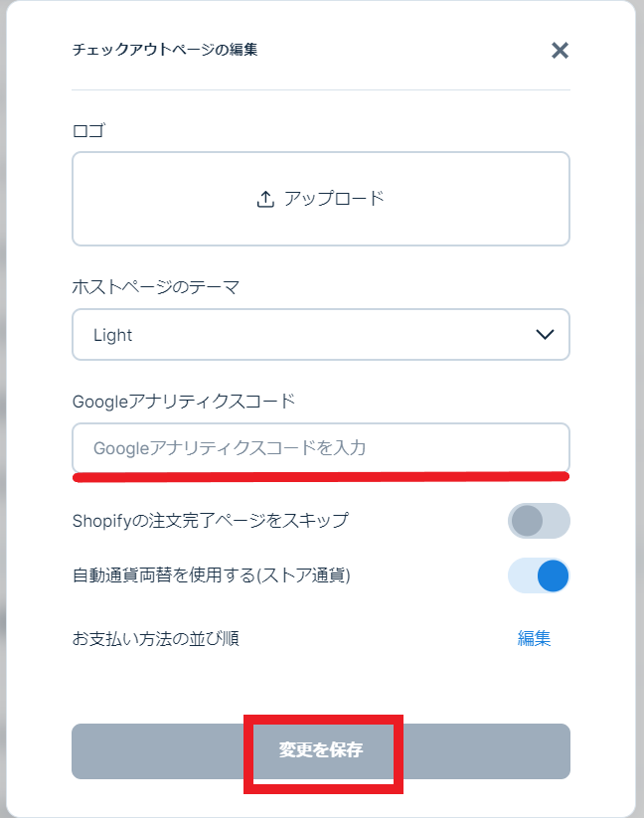Click the Googleアナリティクスコード label

click(x=184, y=402)
